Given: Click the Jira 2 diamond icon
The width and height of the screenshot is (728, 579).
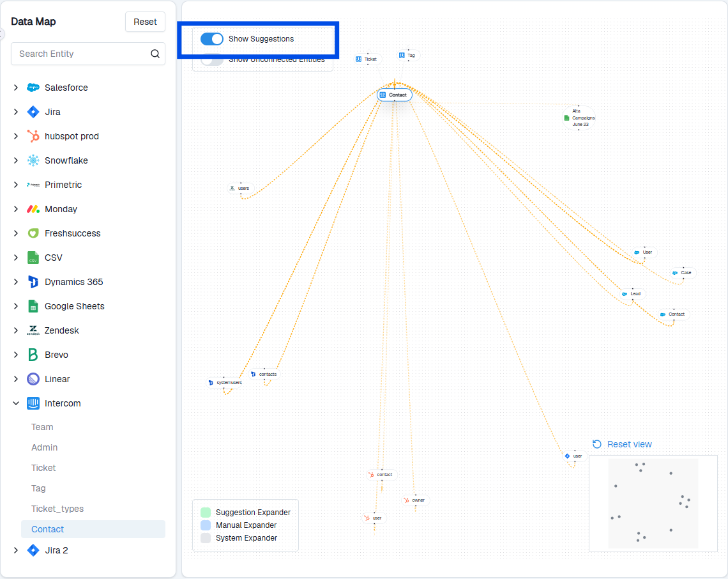Looking at the screenshot, I should point(33,550).
